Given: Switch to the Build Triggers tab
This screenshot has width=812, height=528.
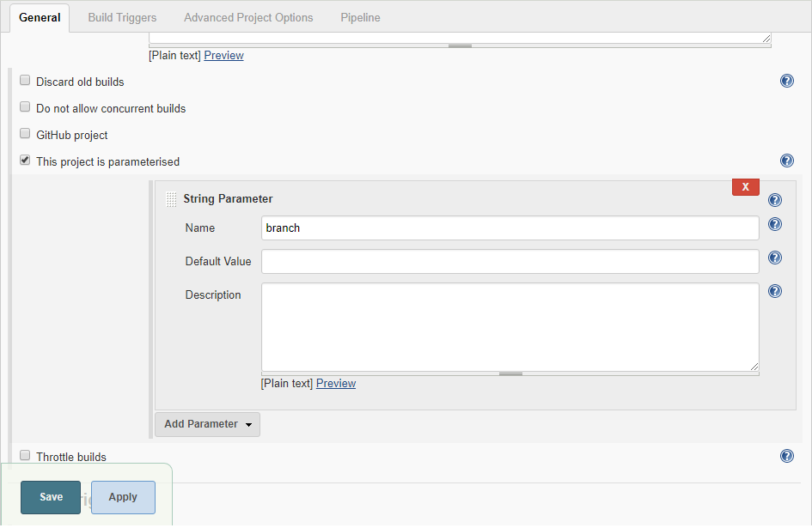Looking at the screenshot, I should [122, 17].
